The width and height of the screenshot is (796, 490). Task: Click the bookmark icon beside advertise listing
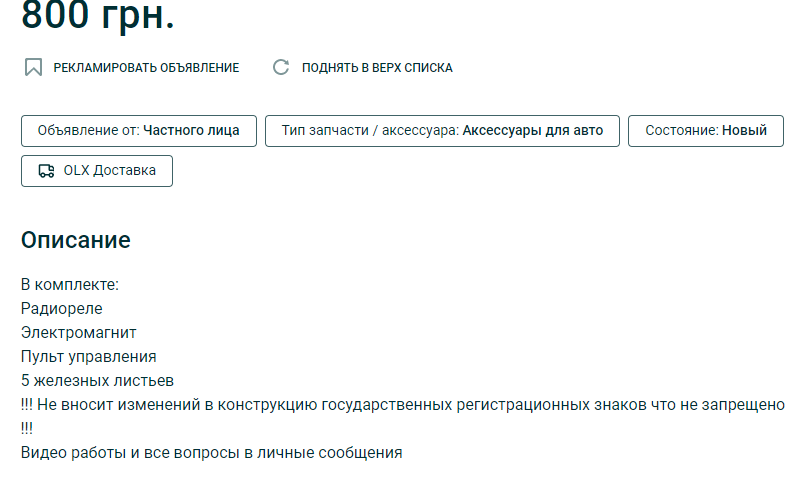pyautogui.click(x=33, y=68)
